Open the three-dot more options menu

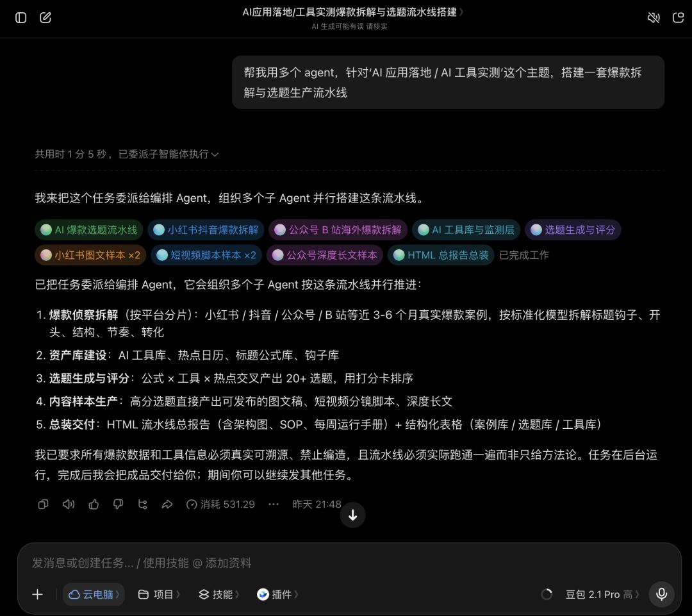(x=274, y=504)
